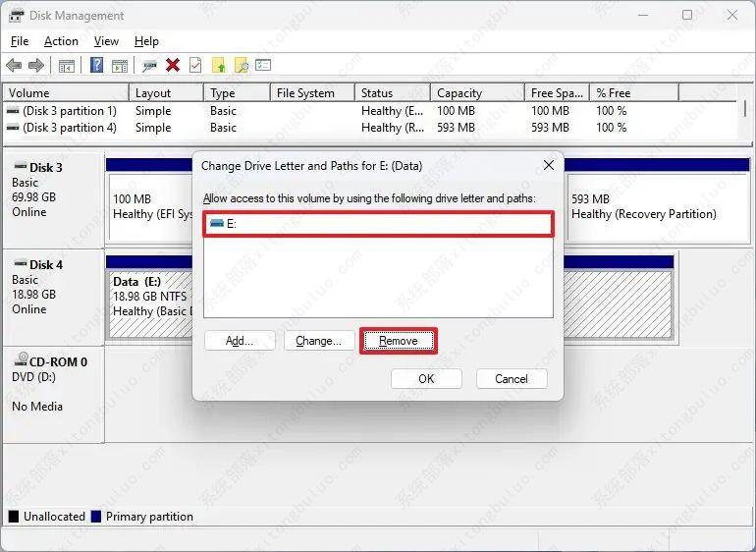Screen dimensions: 756x552
Task: Click the magnifier search folder toolbar icon
Action: [x=241, y=66]
